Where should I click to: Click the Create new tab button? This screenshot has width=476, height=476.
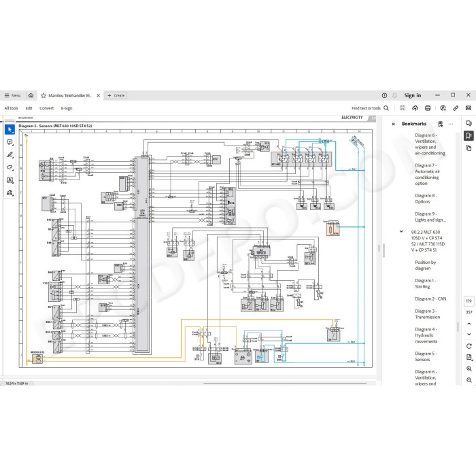[x=116, y=95]
